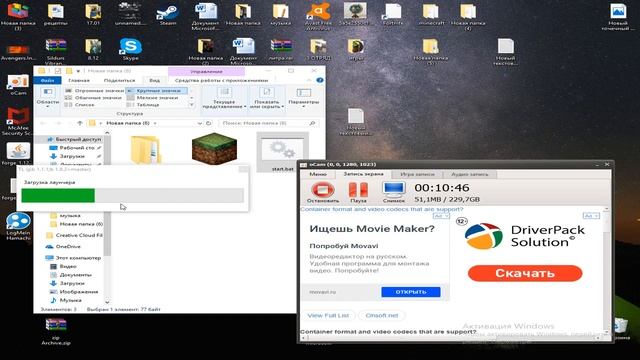Image resolution: width=640 pixels, height=360 pixels.
Task: Click the launcher loading progress bar
Action: tap(133, 196)
